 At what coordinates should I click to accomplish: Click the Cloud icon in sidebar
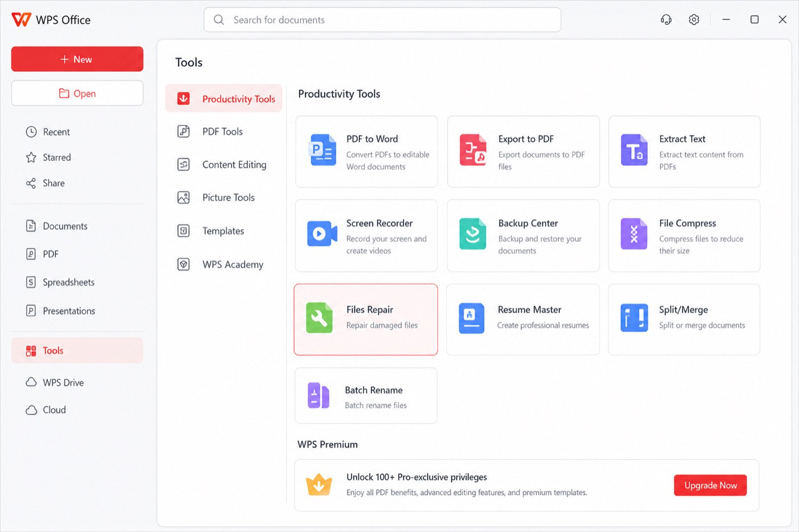[x=31, y=410]
